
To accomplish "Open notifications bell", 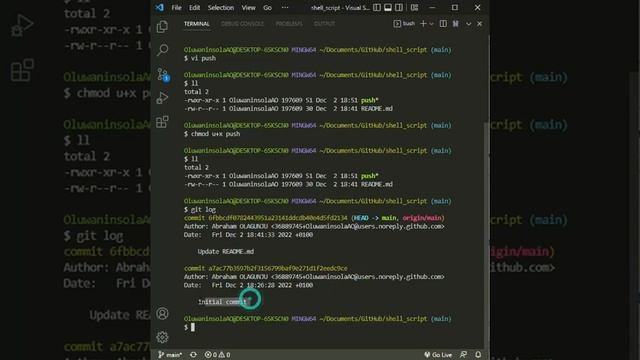I will pyautogui.click(x=478, y=355).
